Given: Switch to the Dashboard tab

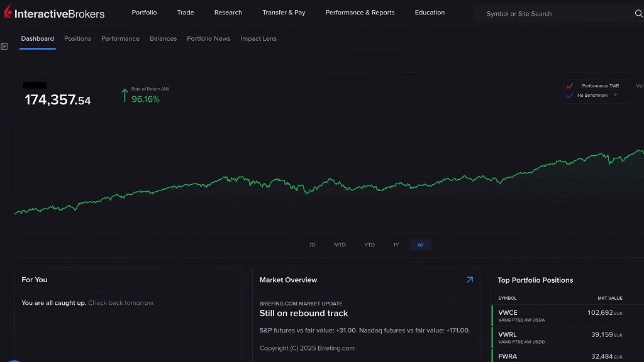Looking at the screenshot, I should coord(37,38).
